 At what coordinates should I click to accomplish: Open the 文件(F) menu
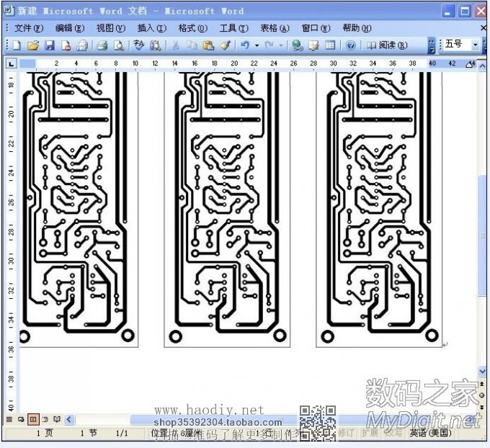pos(29,28)
